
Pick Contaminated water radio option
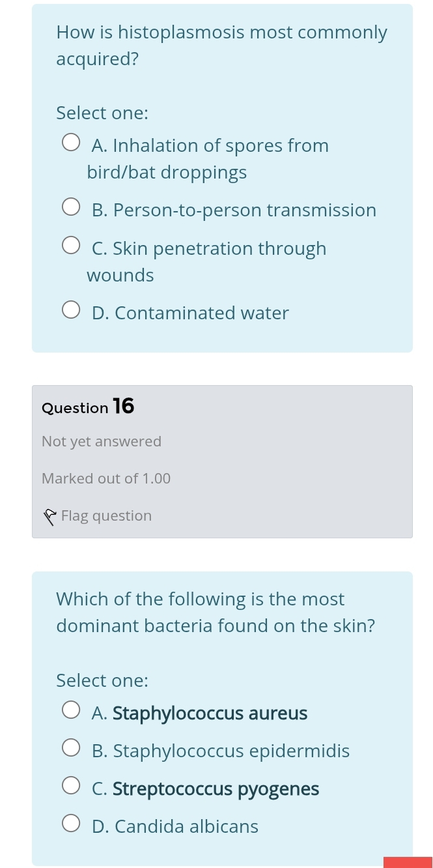pos(71,311)
